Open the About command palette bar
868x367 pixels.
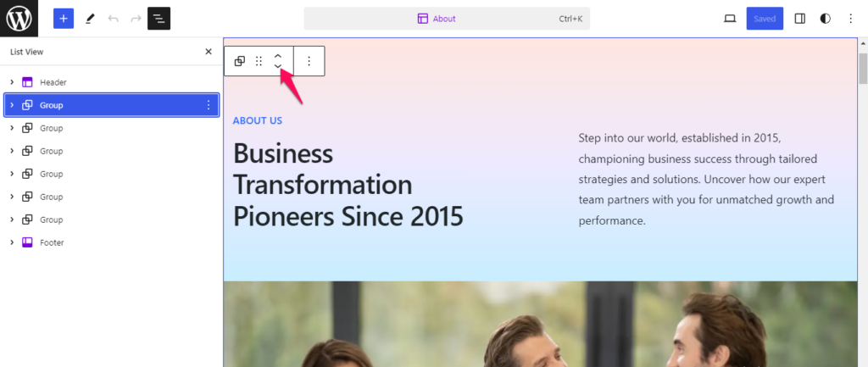(447, 19)
